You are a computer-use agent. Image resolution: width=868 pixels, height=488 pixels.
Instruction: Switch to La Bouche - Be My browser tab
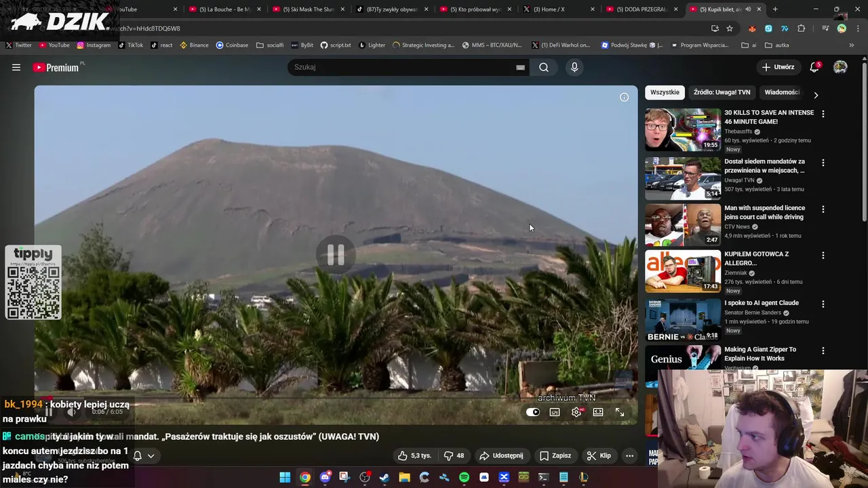click(x=224, y=9)
